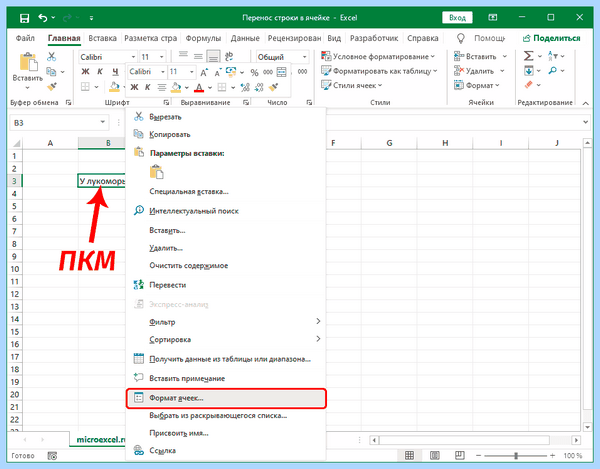Switch to Page Break Preview in the status bar
The height and width of the screenshot is (469, 600).
pyautogui.click(x=460, y=455)
